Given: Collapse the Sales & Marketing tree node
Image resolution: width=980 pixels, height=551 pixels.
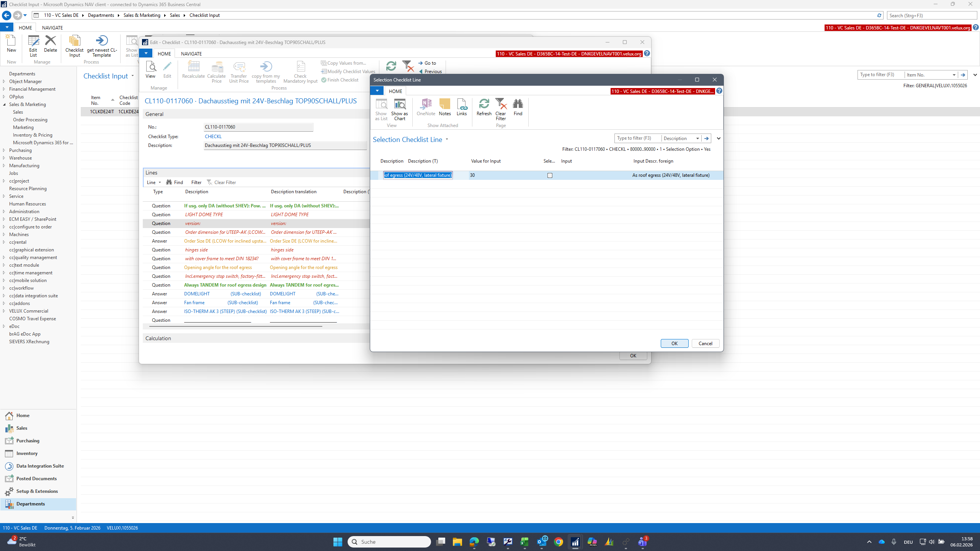Looking at the screenshot, I should point(4,104).
